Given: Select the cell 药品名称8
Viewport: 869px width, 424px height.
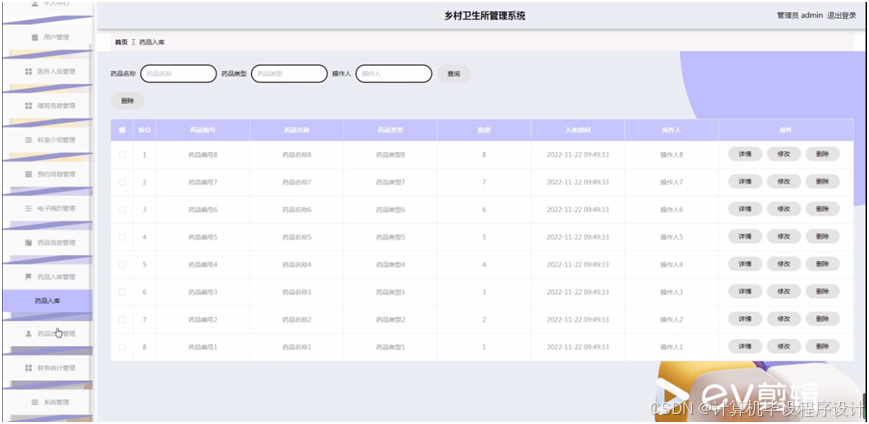Looking at the screenshot, I should pos(297,155).
